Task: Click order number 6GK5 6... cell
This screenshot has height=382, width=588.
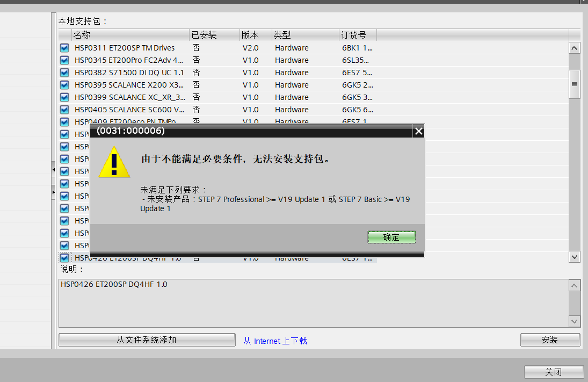Action: click(358, 110)
